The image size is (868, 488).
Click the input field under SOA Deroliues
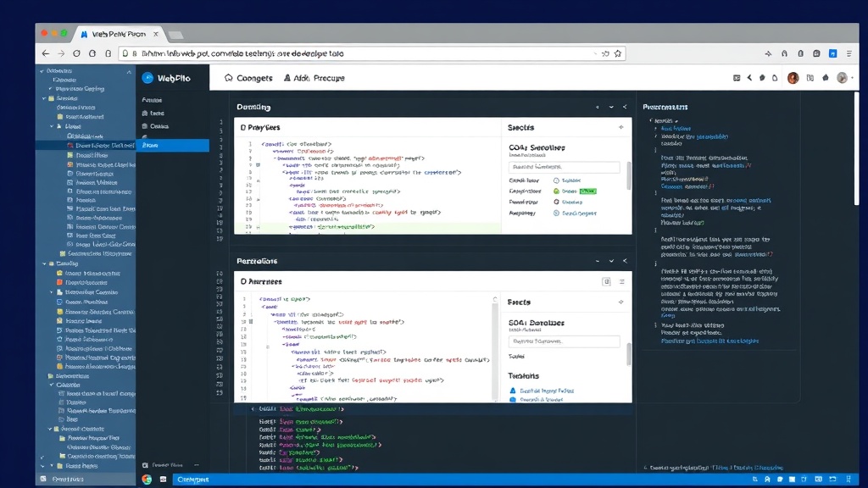pos(564,341)
